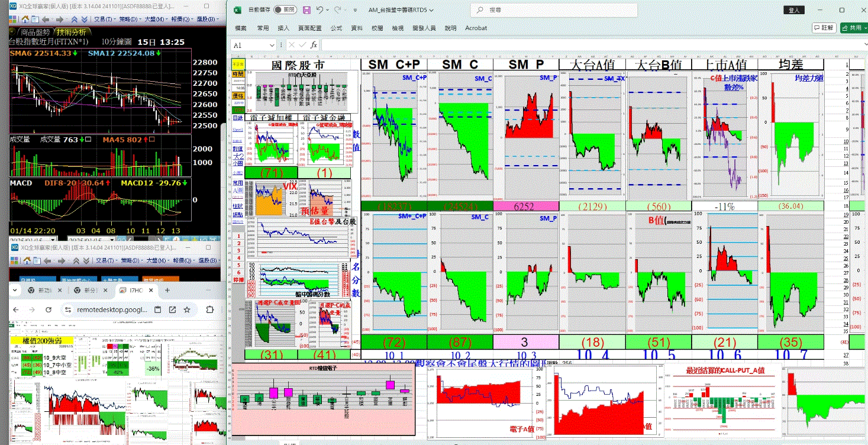Viewport: 868px width, 445px height.
Task: Click the colored grid icon in top XQ toolbar
Action: click(x=12, y=20)
